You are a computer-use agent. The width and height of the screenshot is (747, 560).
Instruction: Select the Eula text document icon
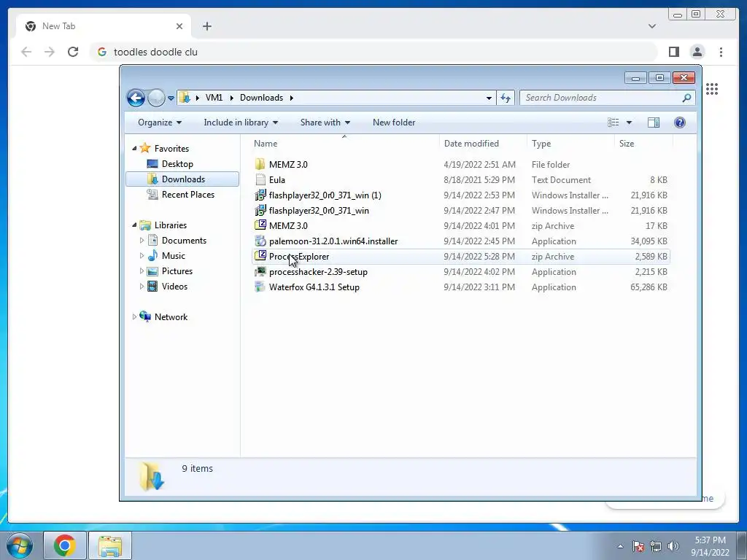260,179
